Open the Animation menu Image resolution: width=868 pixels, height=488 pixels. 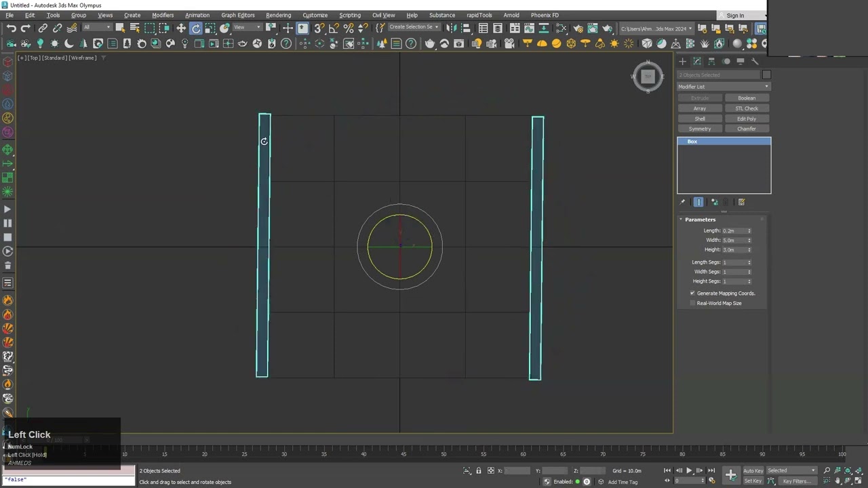tap(197, 15)
